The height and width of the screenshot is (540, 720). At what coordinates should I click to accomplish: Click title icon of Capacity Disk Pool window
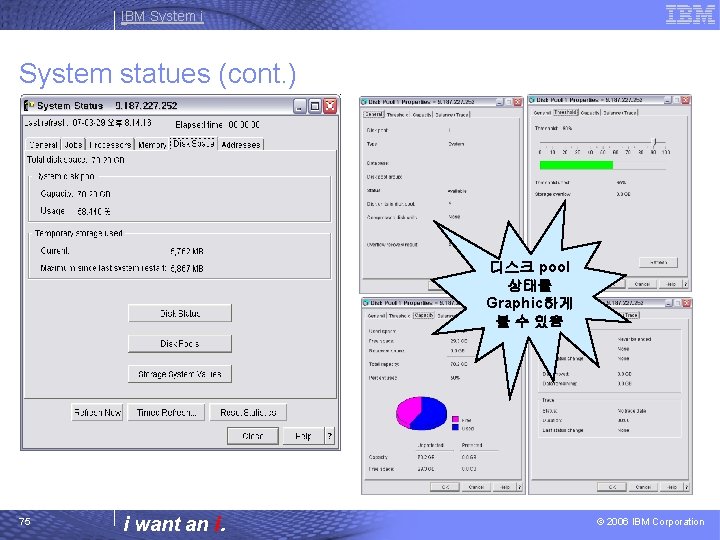366,303
